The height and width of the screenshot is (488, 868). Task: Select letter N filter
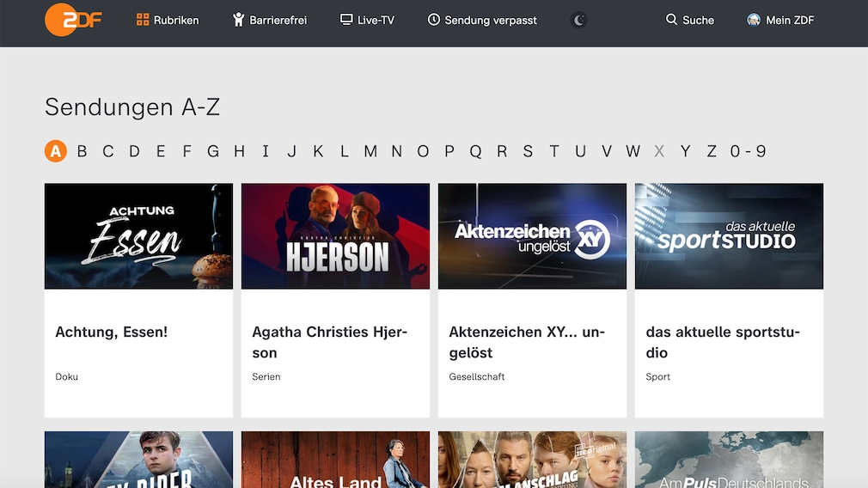click(396, 151)
